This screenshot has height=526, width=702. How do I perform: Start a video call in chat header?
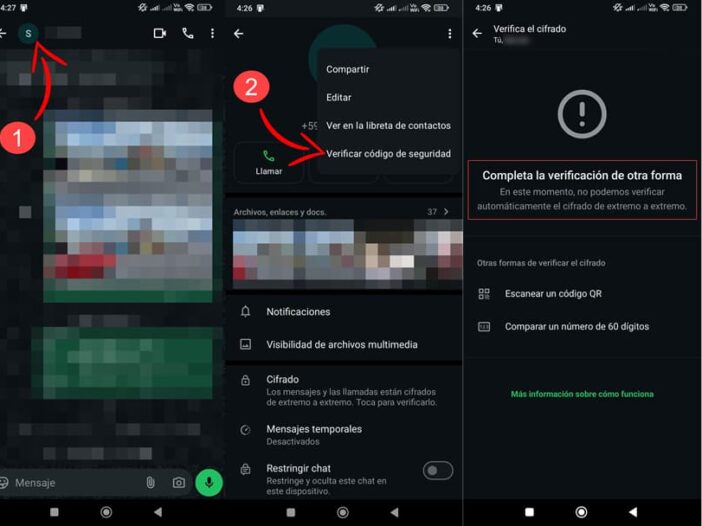(160, 33)
